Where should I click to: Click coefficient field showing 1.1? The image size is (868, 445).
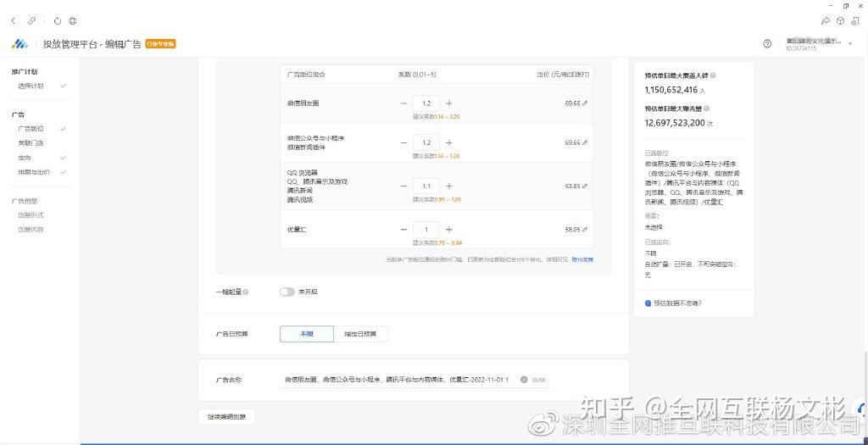426,186
